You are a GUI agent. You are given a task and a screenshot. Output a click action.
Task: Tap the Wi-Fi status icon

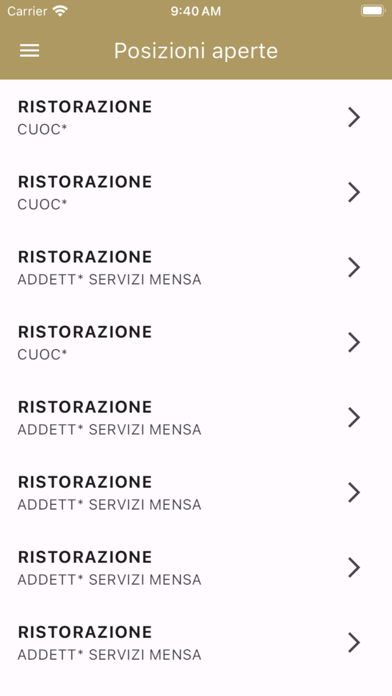coord(60,11)
